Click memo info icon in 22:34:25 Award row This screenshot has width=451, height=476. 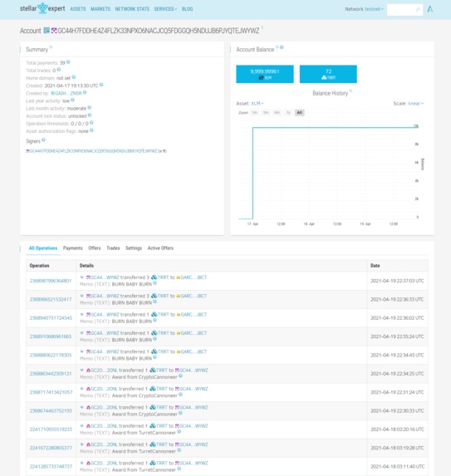pyautogui.click(x=180, y=376)
